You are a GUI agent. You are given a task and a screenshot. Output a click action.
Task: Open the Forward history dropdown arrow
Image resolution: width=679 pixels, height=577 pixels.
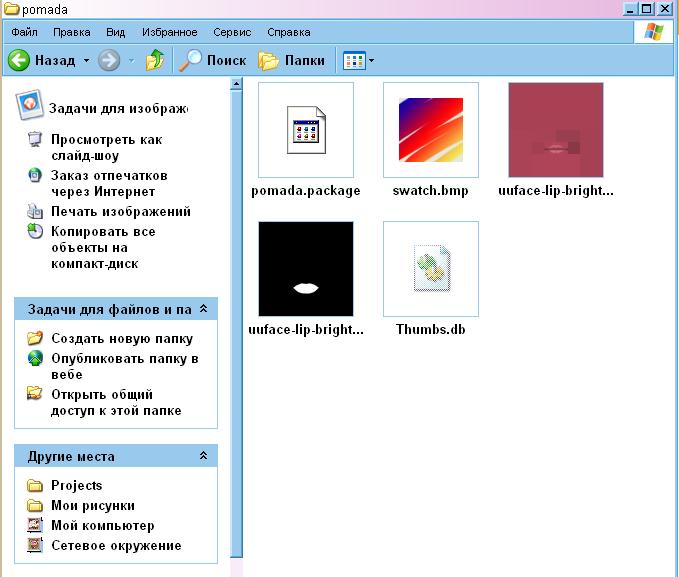pos(131,60)
